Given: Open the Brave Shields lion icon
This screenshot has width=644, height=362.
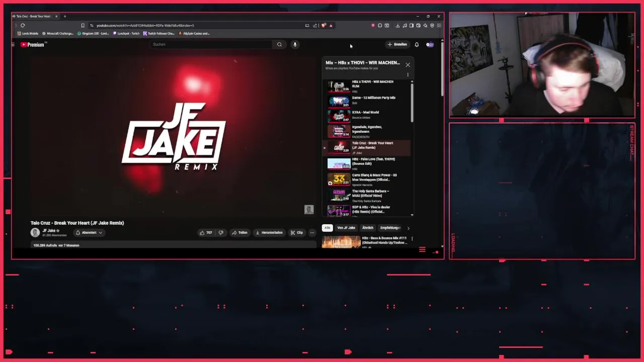Looking at the screenshot, I should click(x=324, y=25).
